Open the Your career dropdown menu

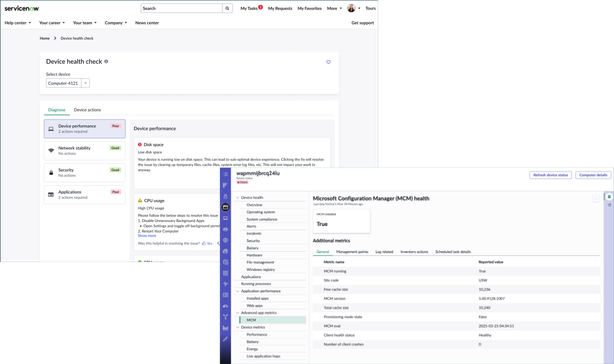(52, 23)
